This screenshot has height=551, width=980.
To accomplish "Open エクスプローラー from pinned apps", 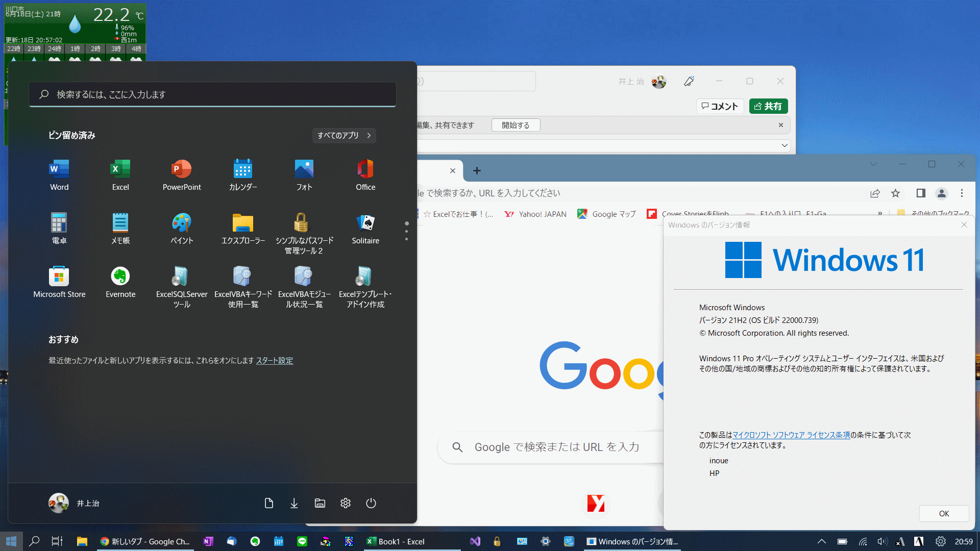I will click(x=243, y=229).
